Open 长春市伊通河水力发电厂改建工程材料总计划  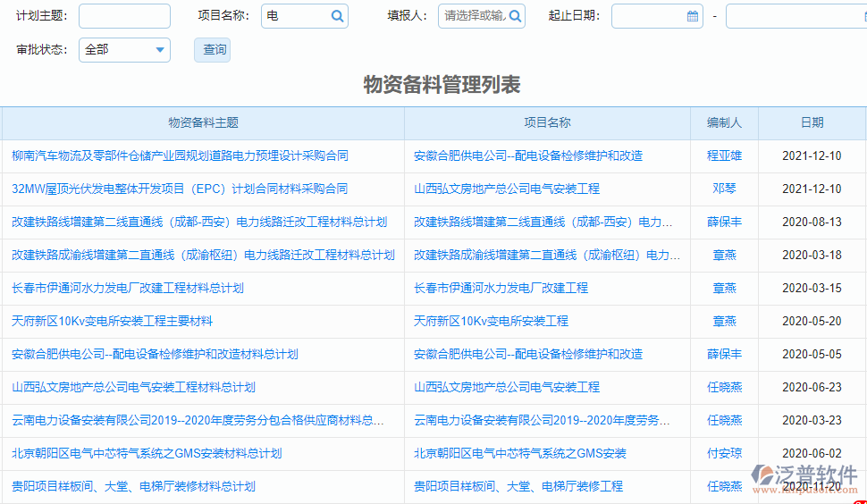tap(128, 288)
